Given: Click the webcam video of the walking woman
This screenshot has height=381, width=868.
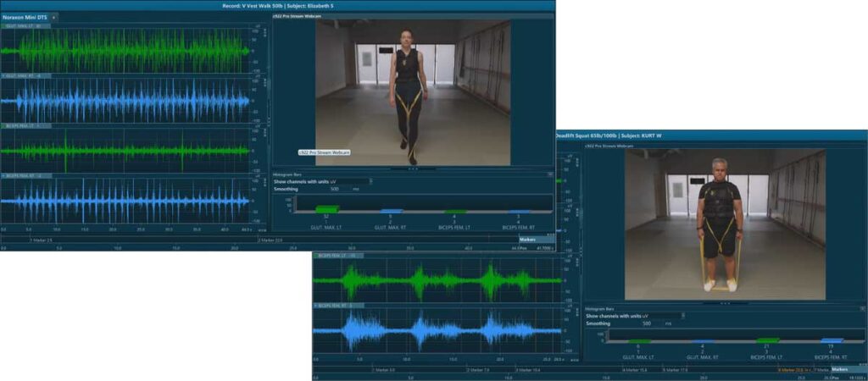Looking at the screenshot, I should coord(413,93).
